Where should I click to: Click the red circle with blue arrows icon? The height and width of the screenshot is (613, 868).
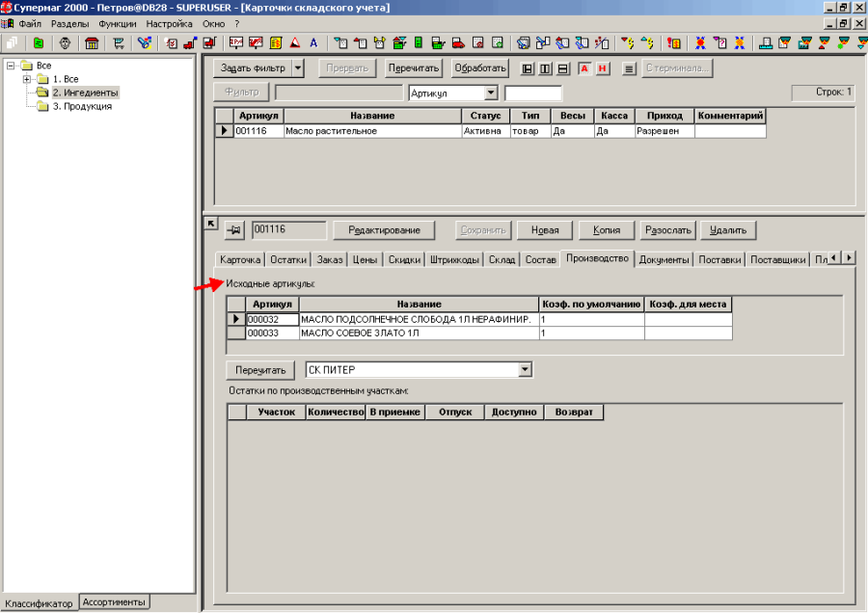coord(700,43)
